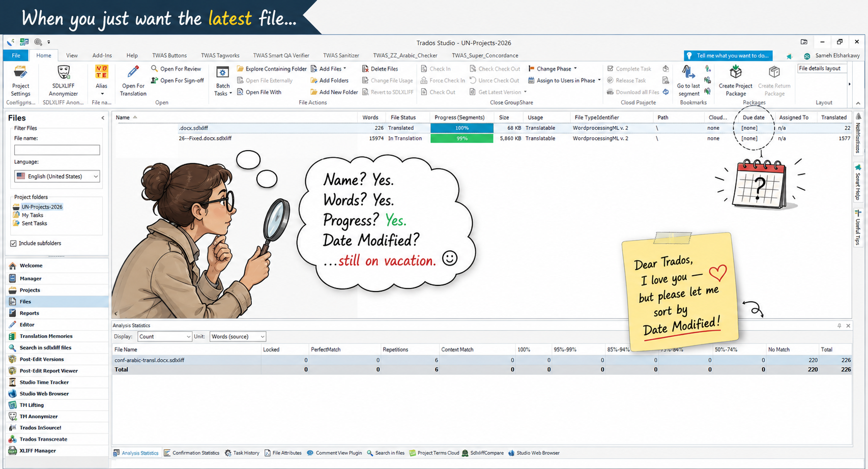Open Post-Edit Versions in the sidebar
This screenshot has height=469, width=868.
(x=57, y=359)
